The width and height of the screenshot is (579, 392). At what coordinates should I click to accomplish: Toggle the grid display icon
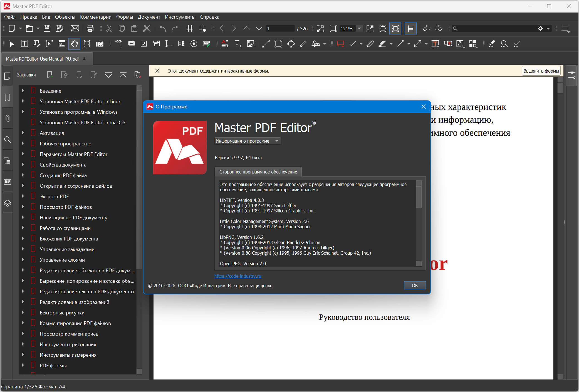click(x=190, y=28)
